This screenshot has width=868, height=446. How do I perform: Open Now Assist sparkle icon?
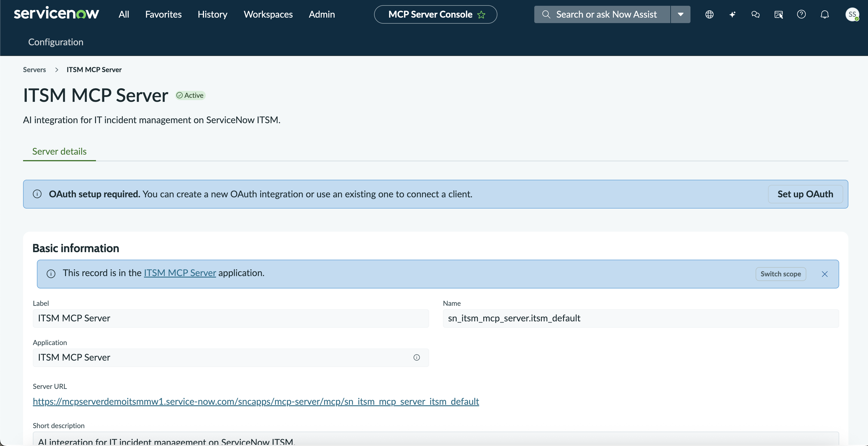pos(733,14)
